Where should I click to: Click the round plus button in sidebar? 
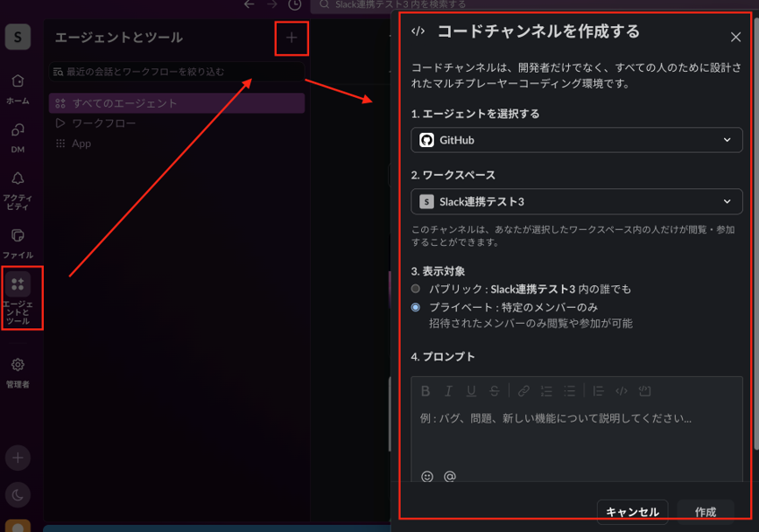18,458
